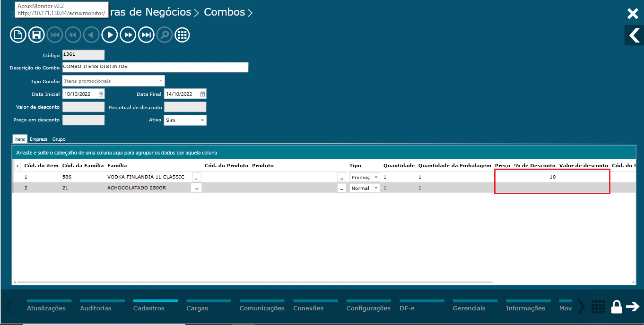Screen dimensions: 644x325
Task: Click the Percetual de desconto field
Action: click(x=185, y=107)
